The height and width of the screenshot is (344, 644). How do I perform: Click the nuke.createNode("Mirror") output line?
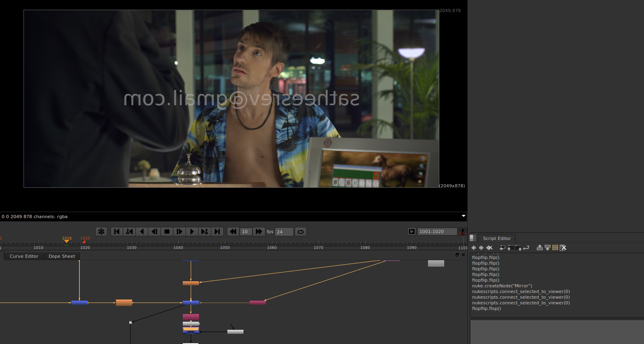click(x=502, y=286)
